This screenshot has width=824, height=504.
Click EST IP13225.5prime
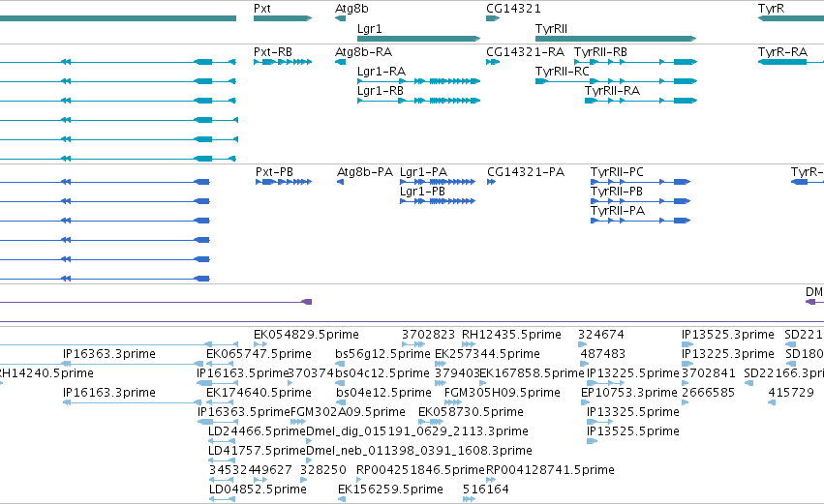point(633,373)
